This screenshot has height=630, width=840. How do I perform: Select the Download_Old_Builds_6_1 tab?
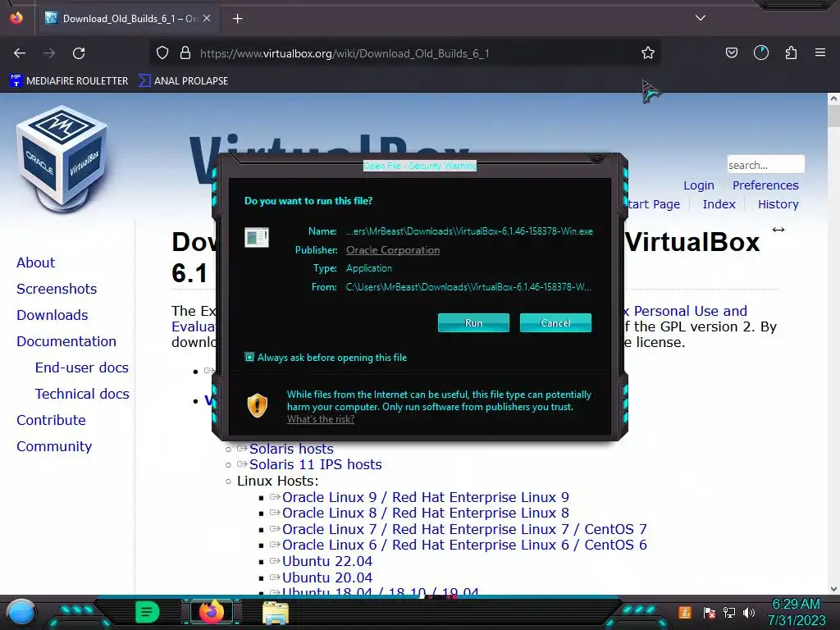(128, 19)
